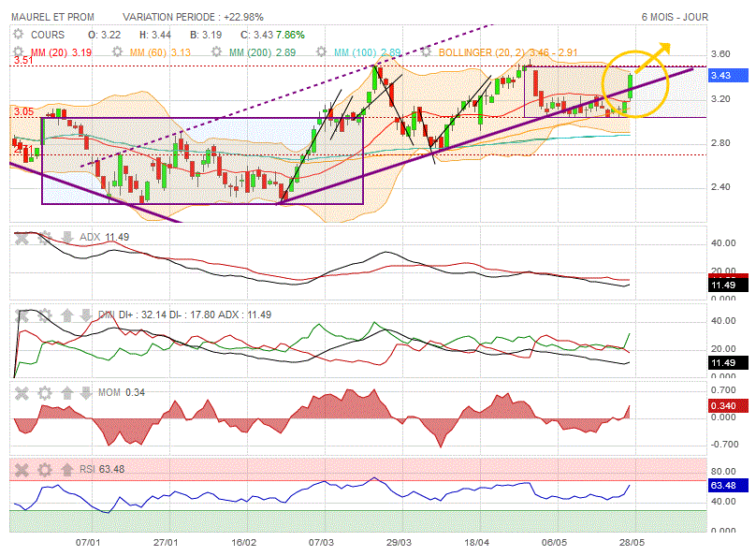756x556 pixels.
Task: Open settings gear for MM (100)
Action: coord(321,51)
